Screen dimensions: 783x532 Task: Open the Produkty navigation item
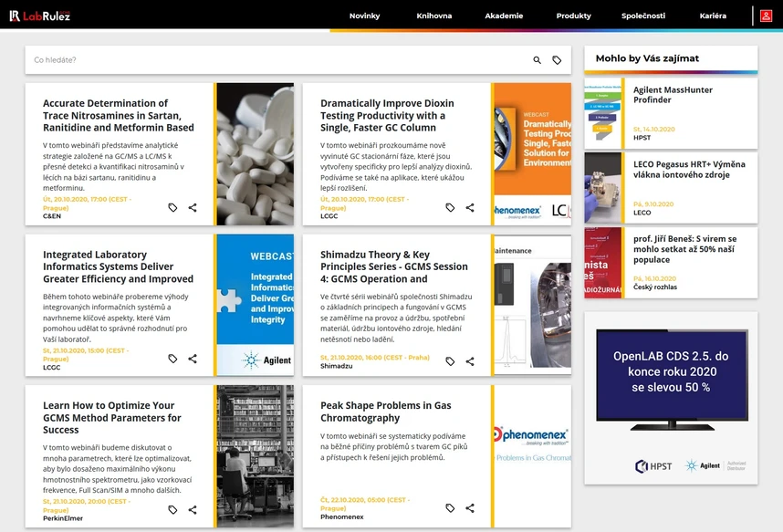click(573, 16)
